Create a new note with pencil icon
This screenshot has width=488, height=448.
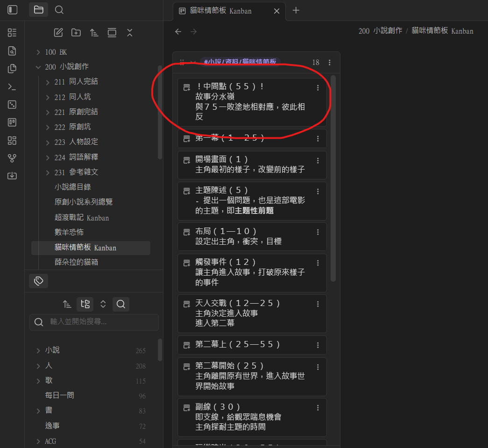[58, 32]
